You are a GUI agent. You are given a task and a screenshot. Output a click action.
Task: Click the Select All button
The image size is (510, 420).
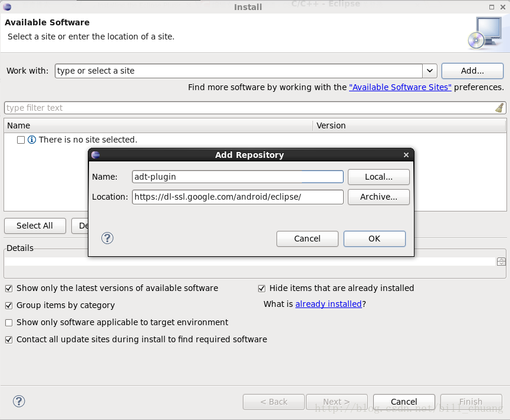pos(35,226)
